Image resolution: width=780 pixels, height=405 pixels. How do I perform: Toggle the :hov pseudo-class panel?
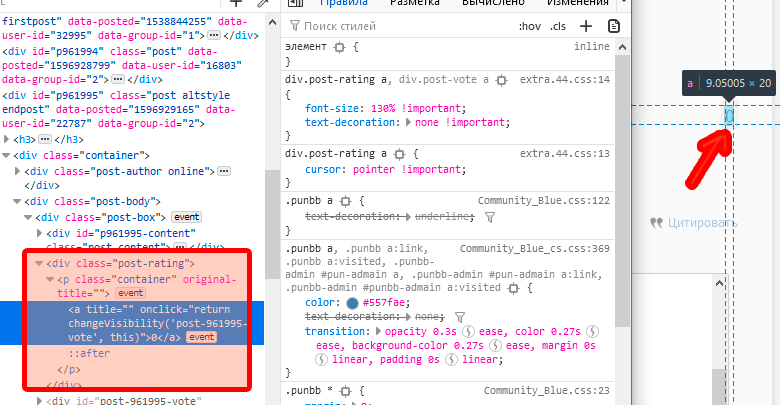pyautogui.click(x=530, y=26)
